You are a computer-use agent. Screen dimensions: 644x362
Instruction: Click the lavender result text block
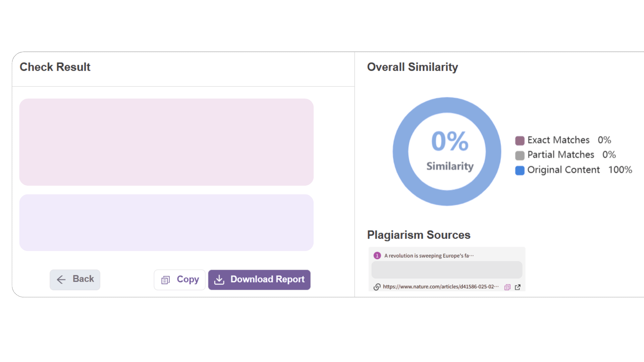[x=166, y=223]
